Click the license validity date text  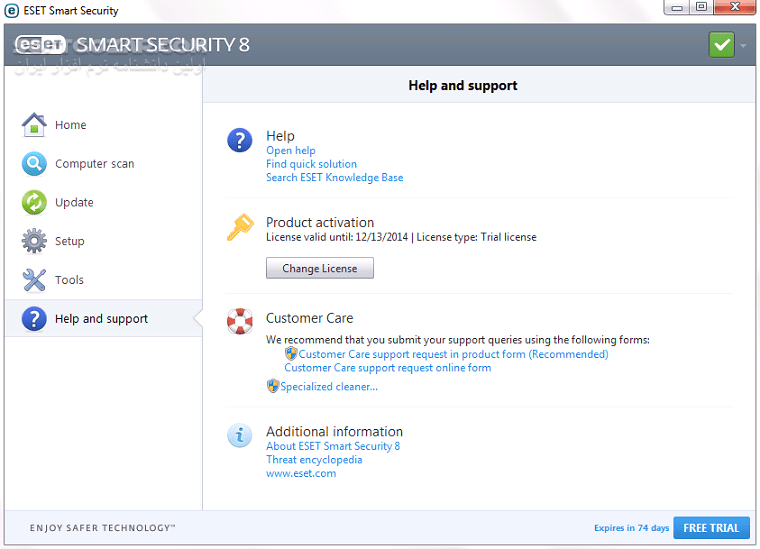pos(337,237)
